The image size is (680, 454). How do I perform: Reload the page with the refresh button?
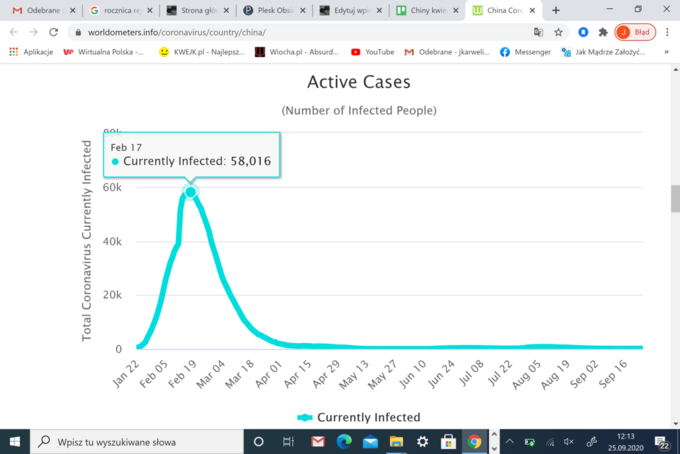click(x=54, y=32)
